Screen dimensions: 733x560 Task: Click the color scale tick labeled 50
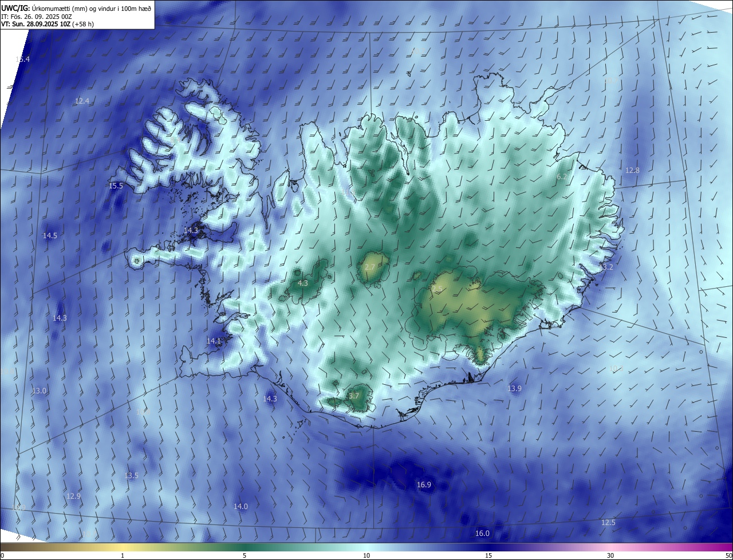tap(728, 556)
